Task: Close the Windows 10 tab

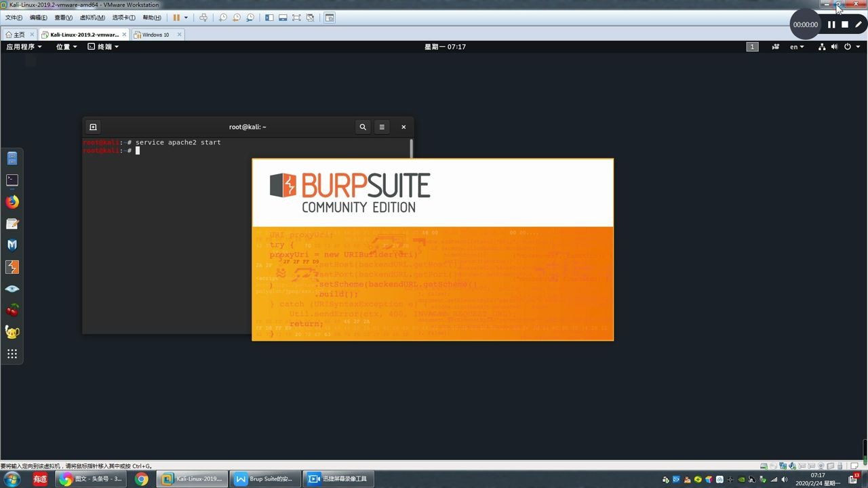Action: [x=180, y=35]
